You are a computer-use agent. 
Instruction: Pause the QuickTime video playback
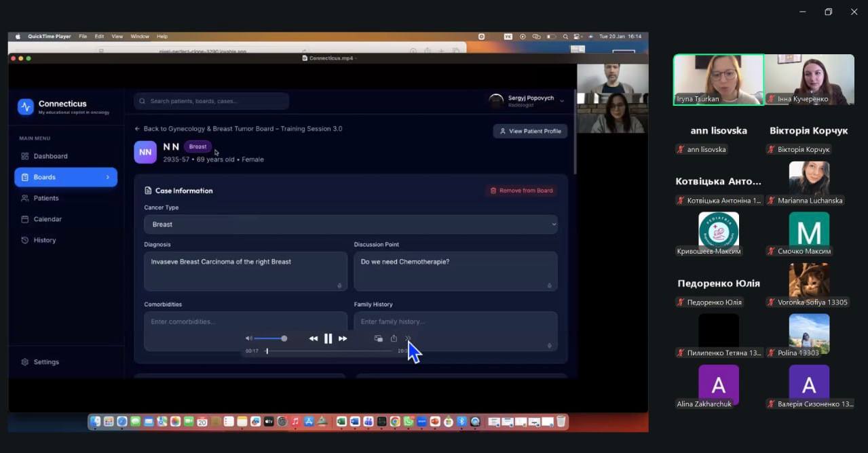[328, 338]
